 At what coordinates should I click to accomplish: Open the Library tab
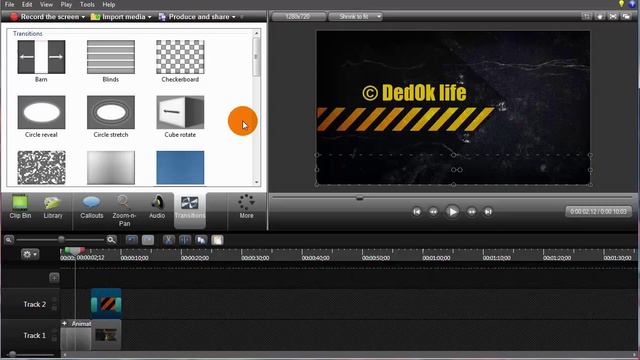(53, 207)
